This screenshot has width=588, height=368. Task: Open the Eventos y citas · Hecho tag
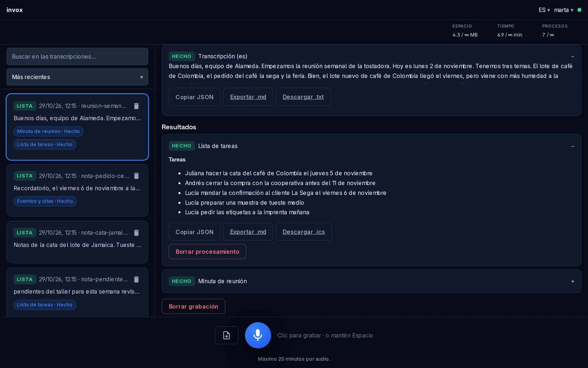click(x=45, y=201)
